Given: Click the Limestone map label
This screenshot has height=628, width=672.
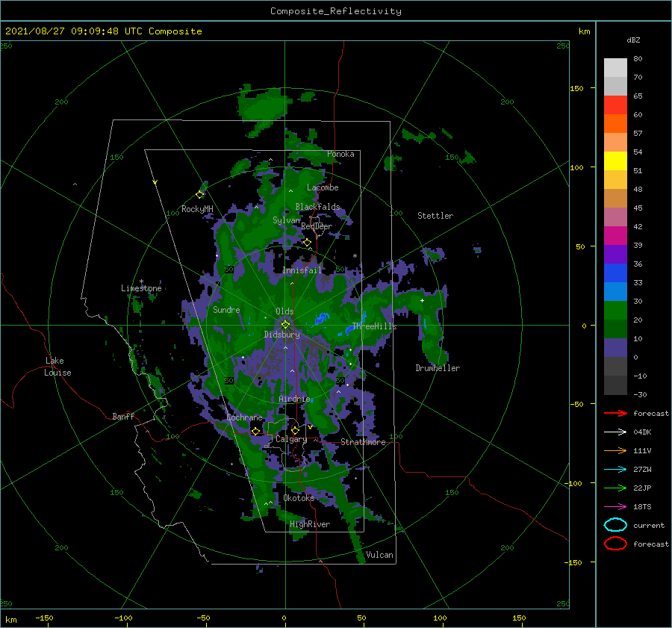Looking at the screenshot, I should [141, 288].
